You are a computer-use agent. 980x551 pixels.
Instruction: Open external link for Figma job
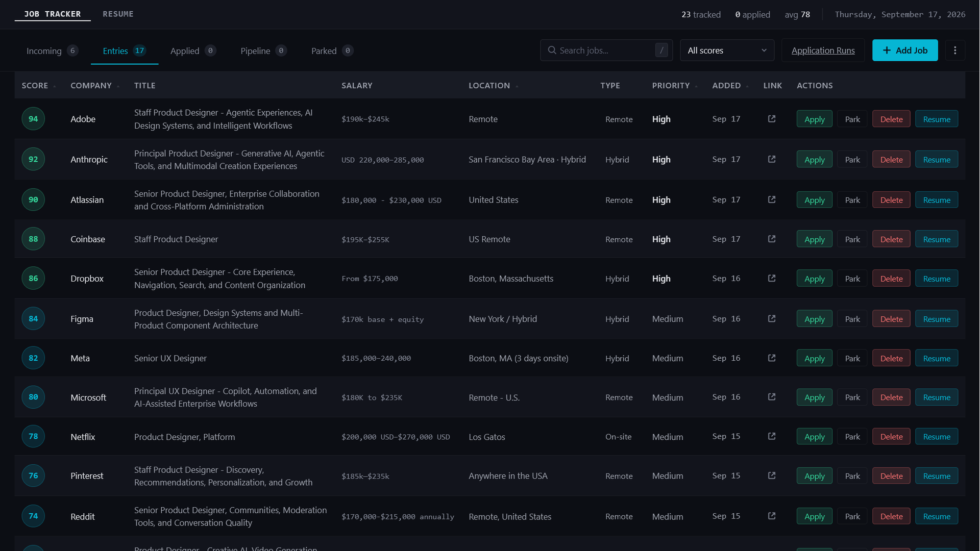click(x=772, y=318)
